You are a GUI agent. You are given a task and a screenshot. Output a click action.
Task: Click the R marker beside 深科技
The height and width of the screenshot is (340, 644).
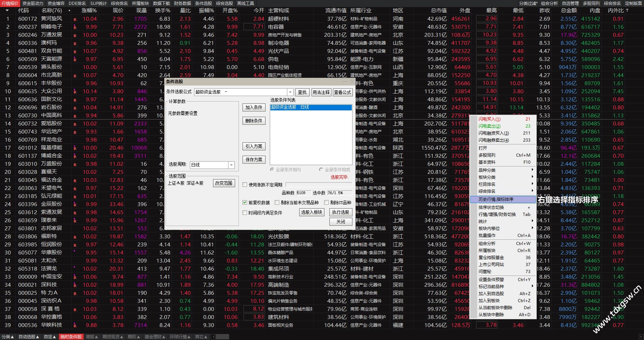[75, 285]
